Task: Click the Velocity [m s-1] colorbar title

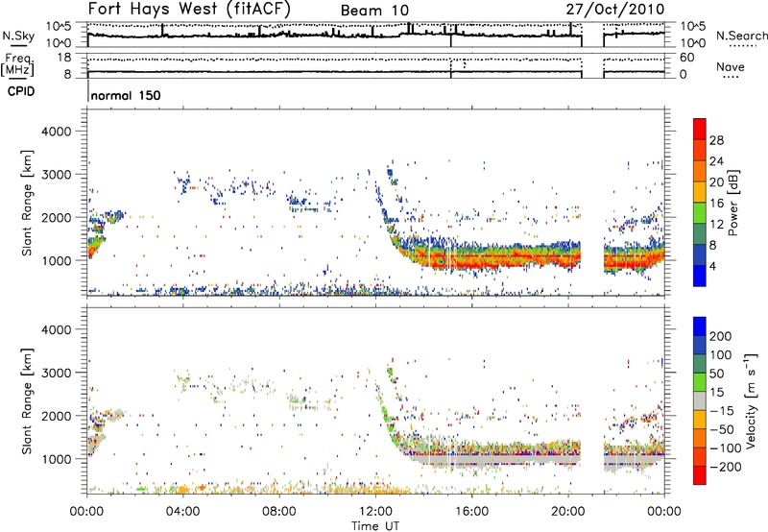Action: [x=751, y=400]
